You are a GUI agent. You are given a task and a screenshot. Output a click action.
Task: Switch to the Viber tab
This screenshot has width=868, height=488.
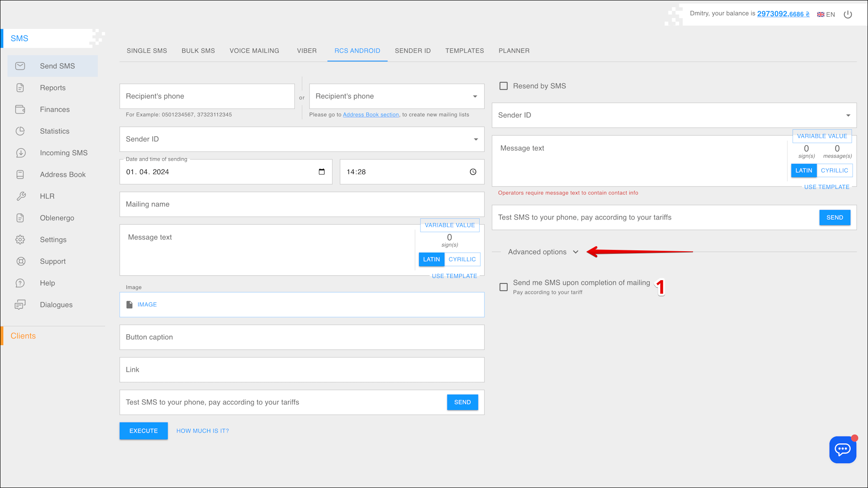[x=307, y=51]
